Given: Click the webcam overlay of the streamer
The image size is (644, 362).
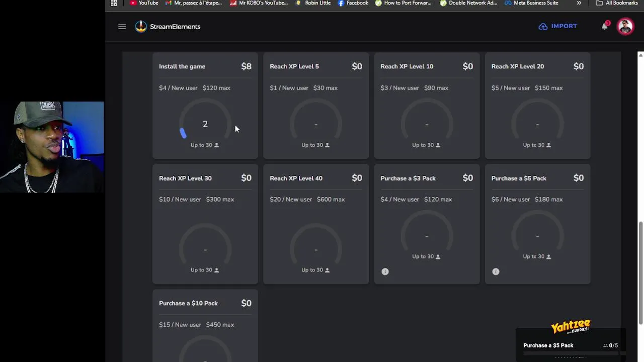Looking at the screenshot, I should [x=52, y=147].
